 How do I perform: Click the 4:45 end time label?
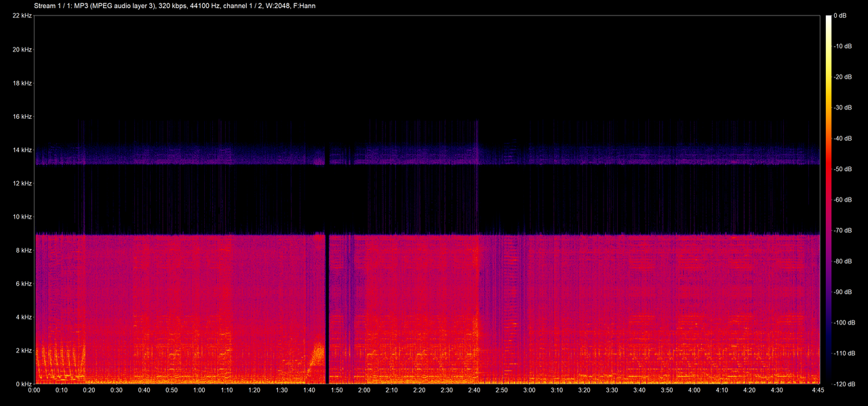(x=818, y=391)
